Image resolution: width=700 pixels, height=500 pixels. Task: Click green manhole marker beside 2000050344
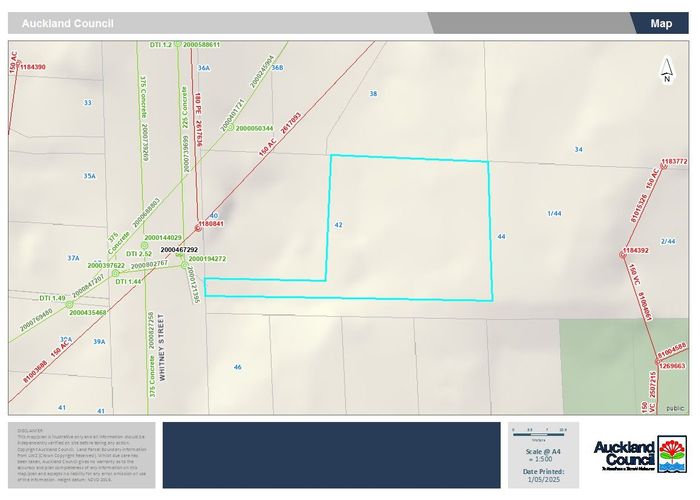[230, 128]
